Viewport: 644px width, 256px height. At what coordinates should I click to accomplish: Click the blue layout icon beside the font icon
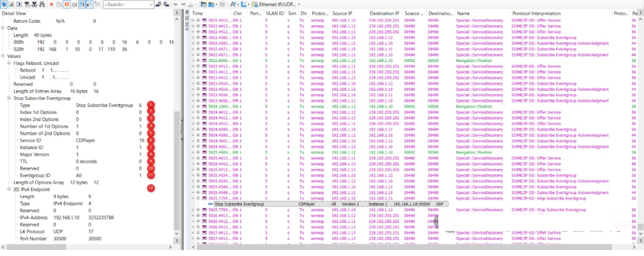click(x=244, y=4)
